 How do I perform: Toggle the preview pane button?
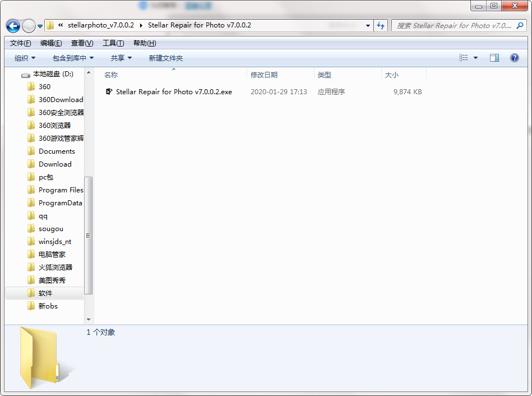tap(494, 58)
